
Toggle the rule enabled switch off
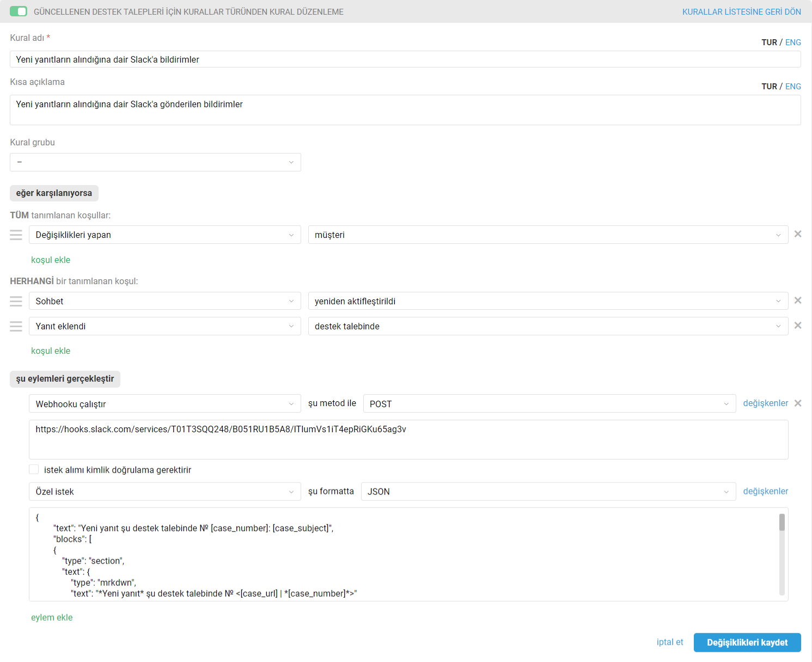coord(19,11)
